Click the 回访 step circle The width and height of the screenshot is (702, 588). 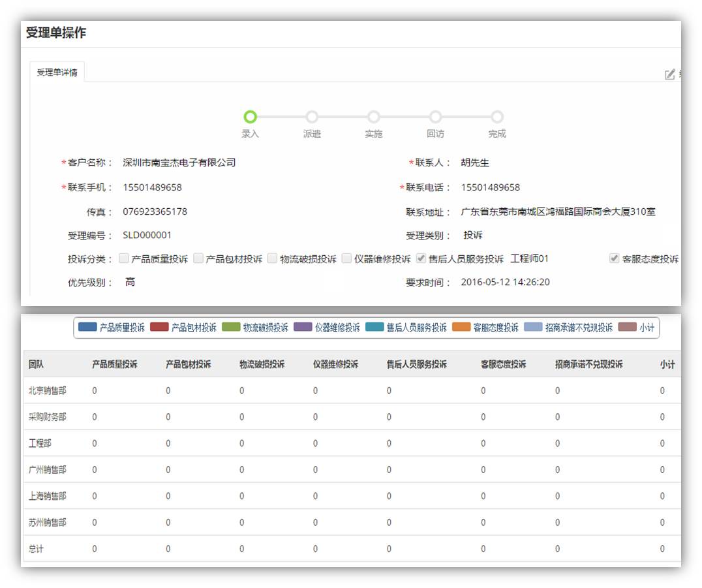click(435, 117)
